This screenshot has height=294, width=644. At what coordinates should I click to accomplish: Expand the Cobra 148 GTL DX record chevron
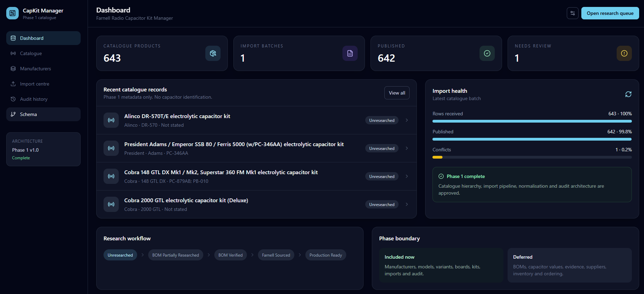(407, 176)
